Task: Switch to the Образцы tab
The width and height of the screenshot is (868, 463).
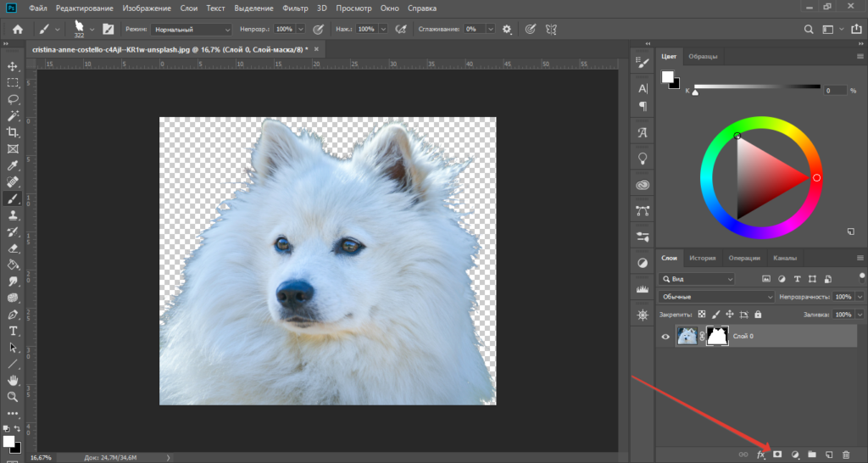Action: 704,56
